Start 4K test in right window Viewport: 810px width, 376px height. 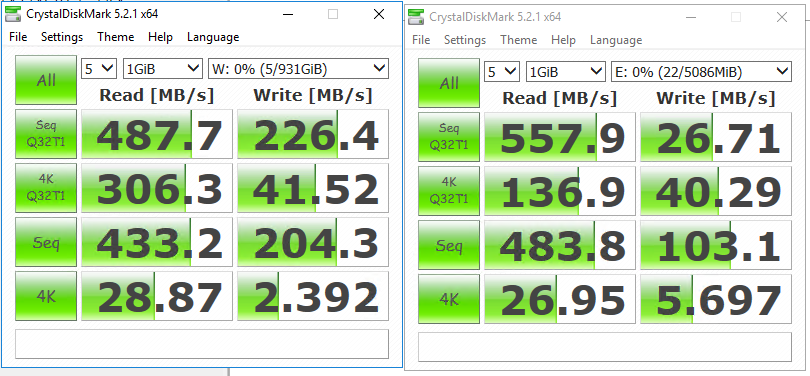point(449,300)
